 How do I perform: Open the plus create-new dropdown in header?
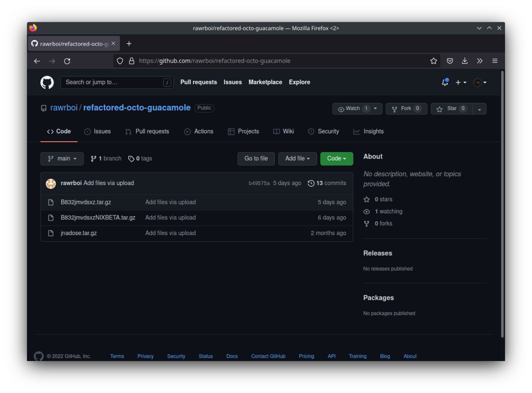pyautogui.click(x=461, y=82)
